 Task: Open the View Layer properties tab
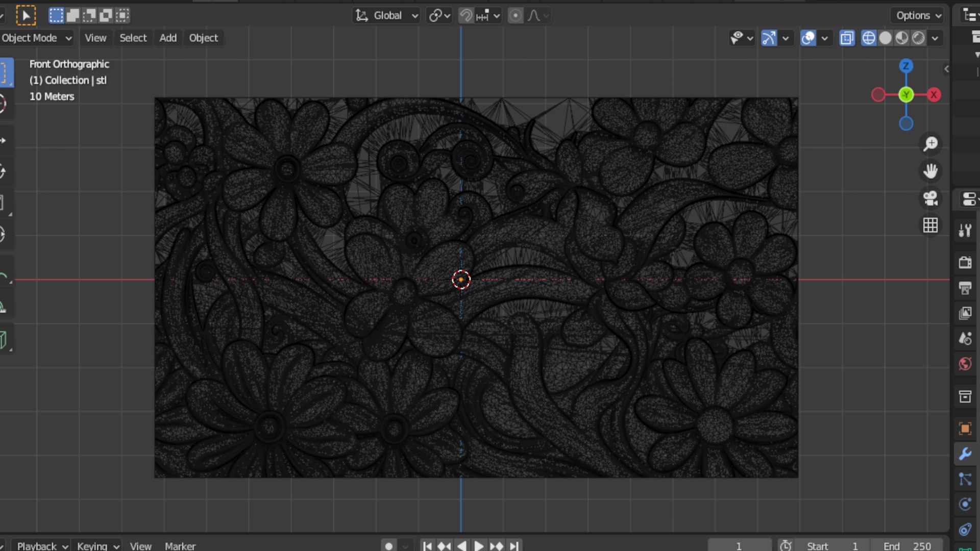[965, 313]
